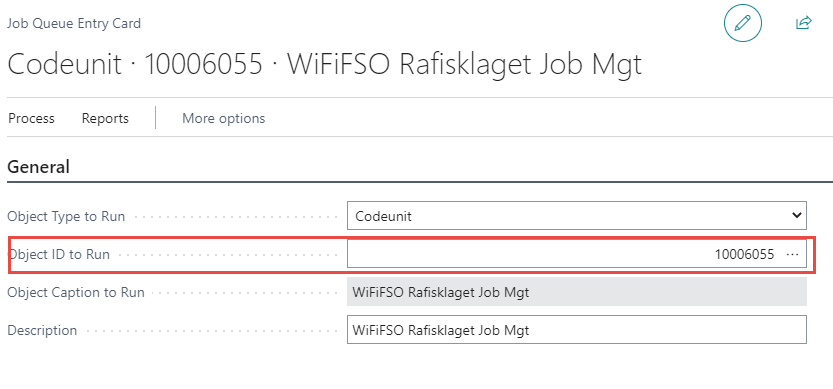Click the Object Type to Run label
This screenshot has height=389, width=833.
tap(66, 216)
